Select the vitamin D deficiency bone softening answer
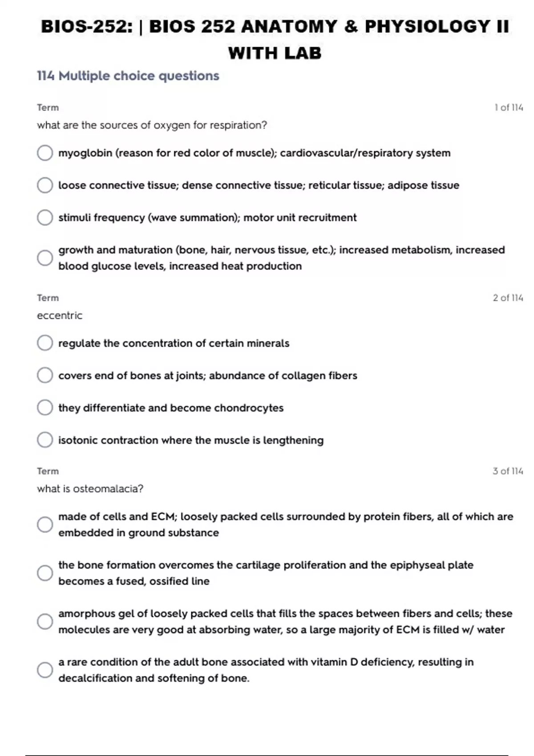The width and height of the screenshot is (534, 756). pos(45,670)
